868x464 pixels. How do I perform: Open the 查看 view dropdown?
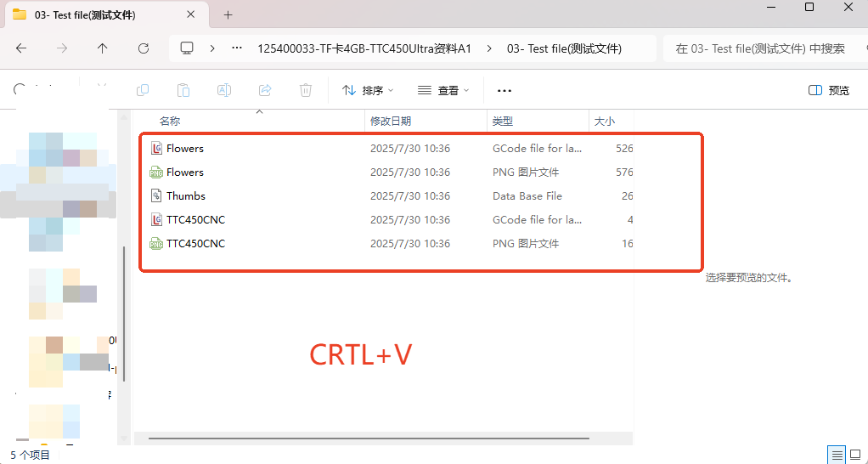(443, 90)
